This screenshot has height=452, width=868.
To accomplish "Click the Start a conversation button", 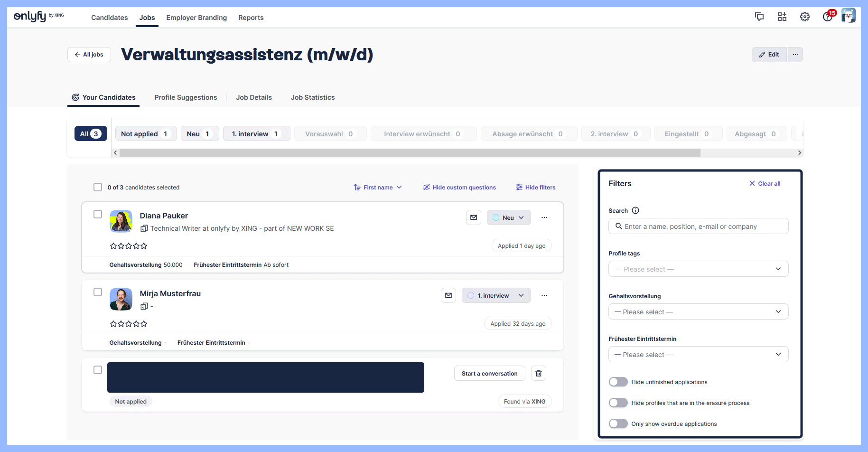I will point(489,373).
